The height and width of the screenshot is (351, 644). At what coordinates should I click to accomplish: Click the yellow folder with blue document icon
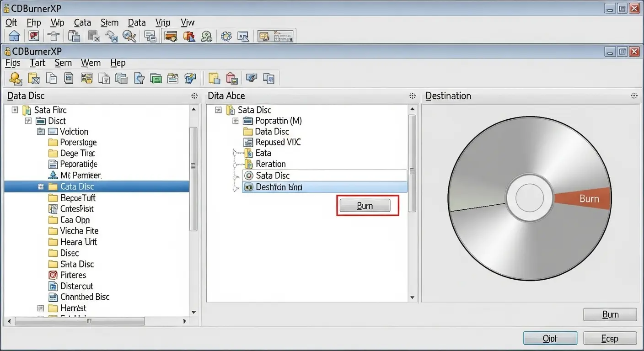point(215,78)
